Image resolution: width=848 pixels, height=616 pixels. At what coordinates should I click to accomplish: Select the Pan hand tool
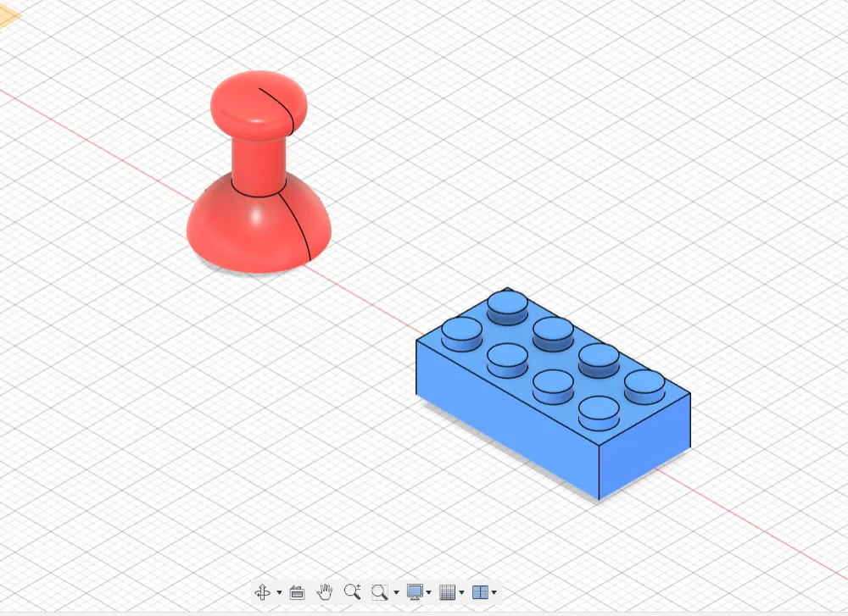coord(325,592)
